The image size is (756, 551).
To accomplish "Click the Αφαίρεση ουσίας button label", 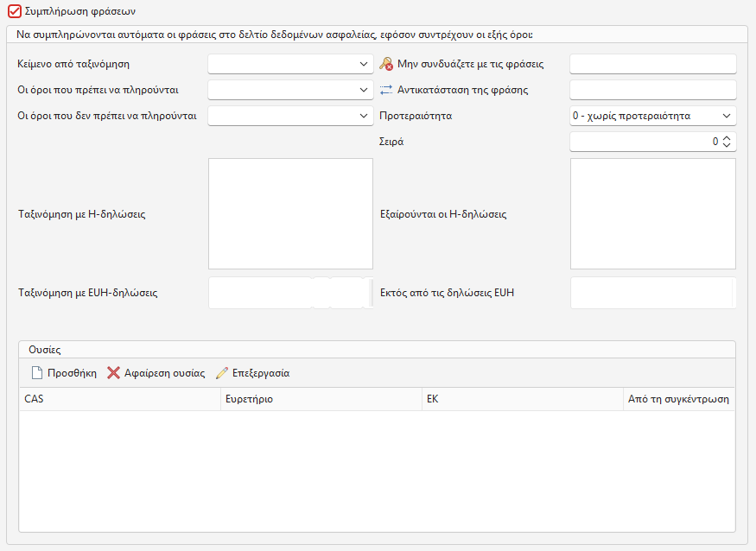I will point(164,373).
